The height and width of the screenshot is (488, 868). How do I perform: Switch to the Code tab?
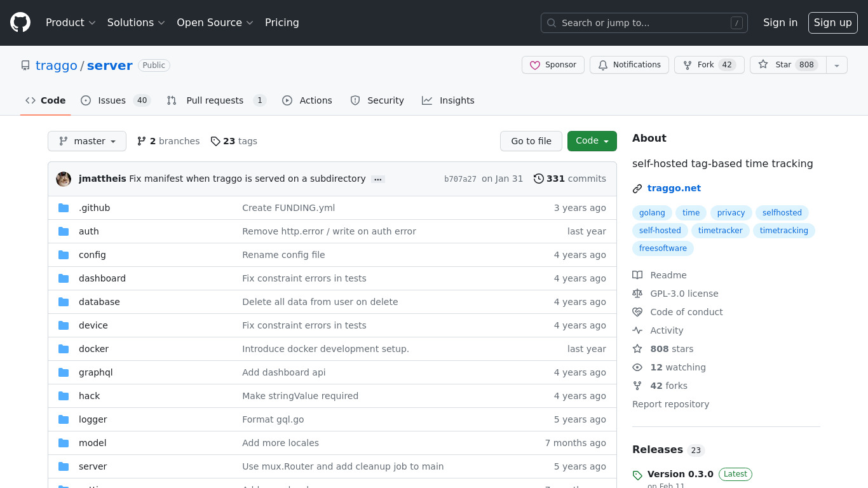pos(46,100)
